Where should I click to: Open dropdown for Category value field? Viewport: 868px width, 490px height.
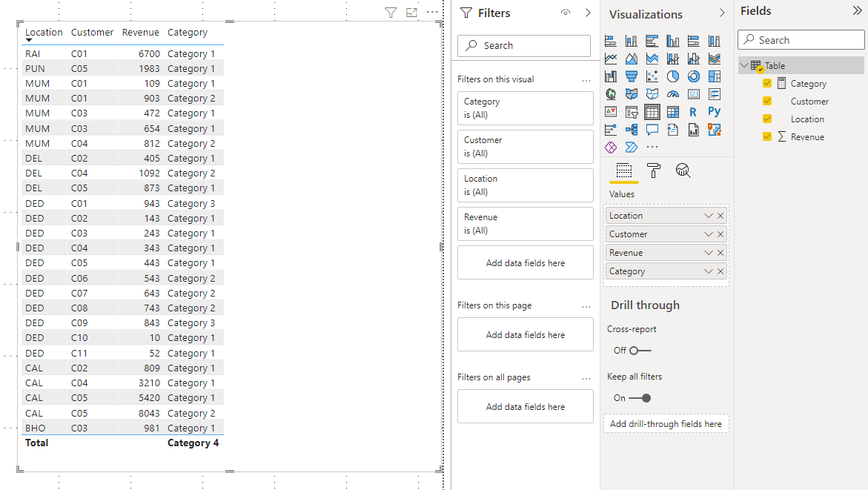pyautogui.click(x=709, y=271)
